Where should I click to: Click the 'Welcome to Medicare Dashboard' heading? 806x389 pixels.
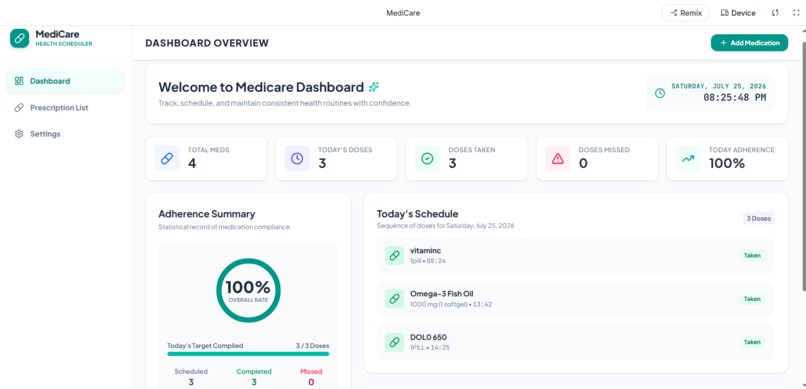coord(261,87)
